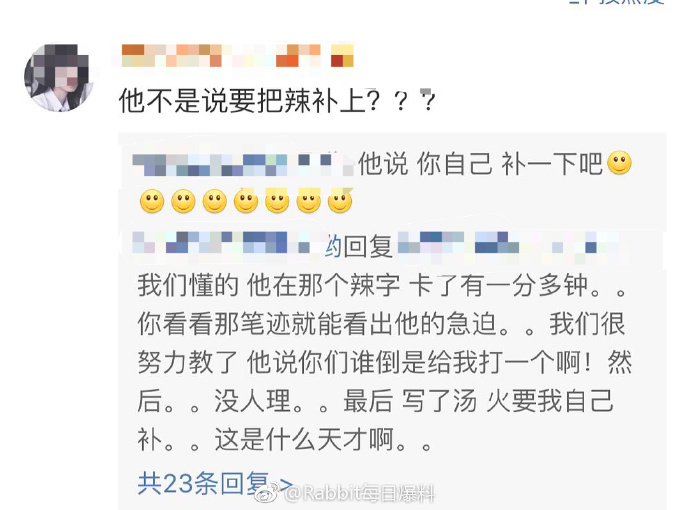Click the second smiley in the emoji row
Screen dimensions: 690x510
pos(184,201)
